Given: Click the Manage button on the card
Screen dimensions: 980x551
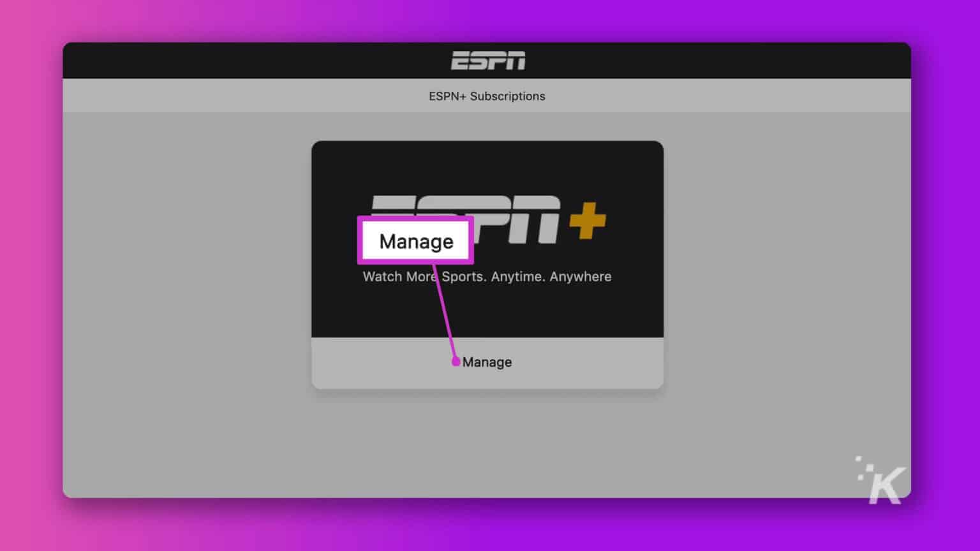Looking at the screenshot, I should coord(487,362).
